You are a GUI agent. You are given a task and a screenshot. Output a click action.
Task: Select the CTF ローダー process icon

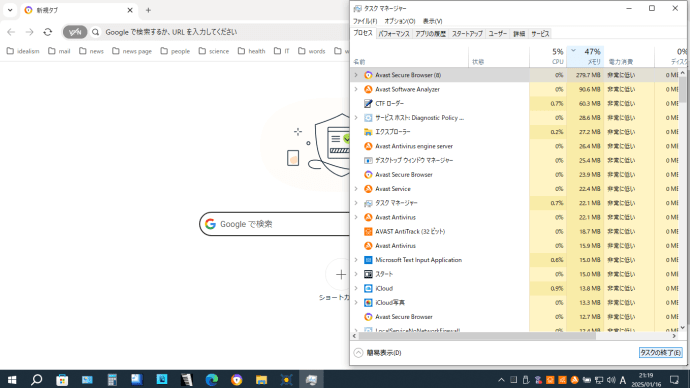coord(368,103)
